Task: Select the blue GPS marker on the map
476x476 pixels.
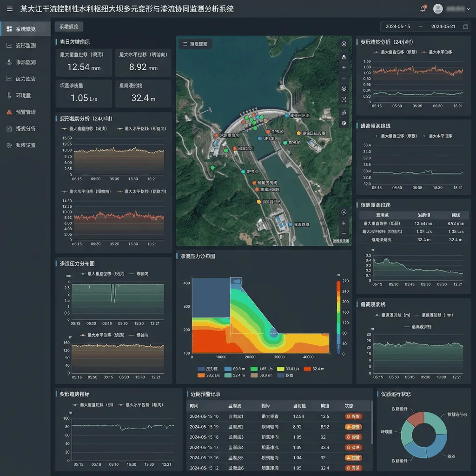Action: coord(259,139)
